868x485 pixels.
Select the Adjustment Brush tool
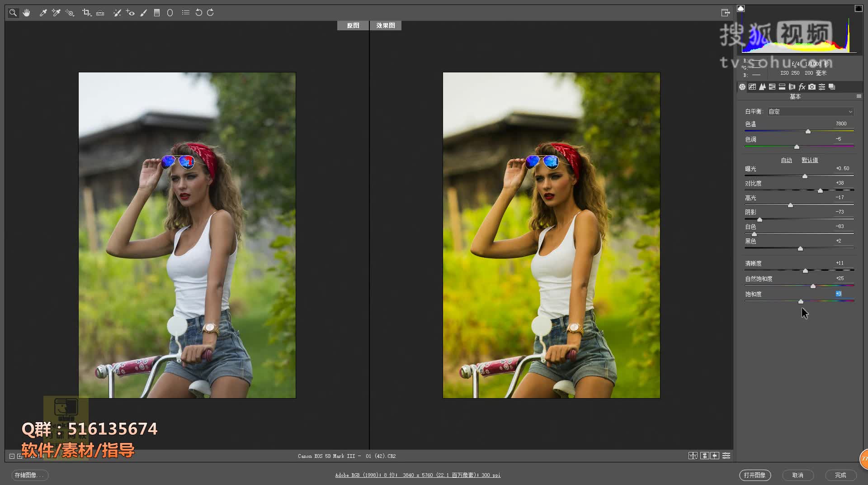[x=144, y=13]
